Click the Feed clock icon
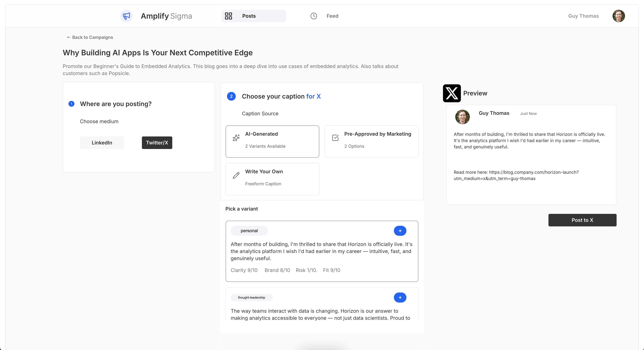This screenshot has width=644, height=350. point(314,16)
